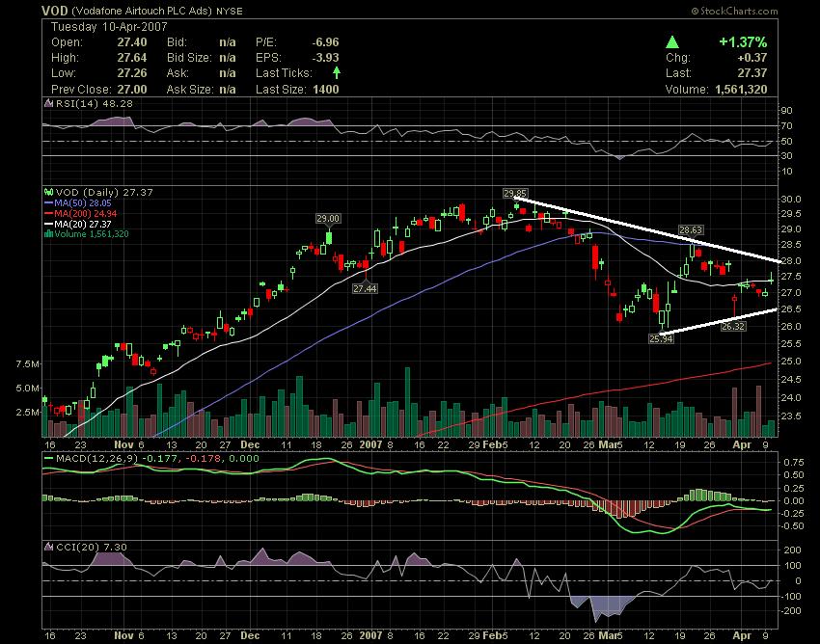The image size is (820, 644).
Task: Click the 27.44 low price annotation
Action: click(x=365, y=288)
